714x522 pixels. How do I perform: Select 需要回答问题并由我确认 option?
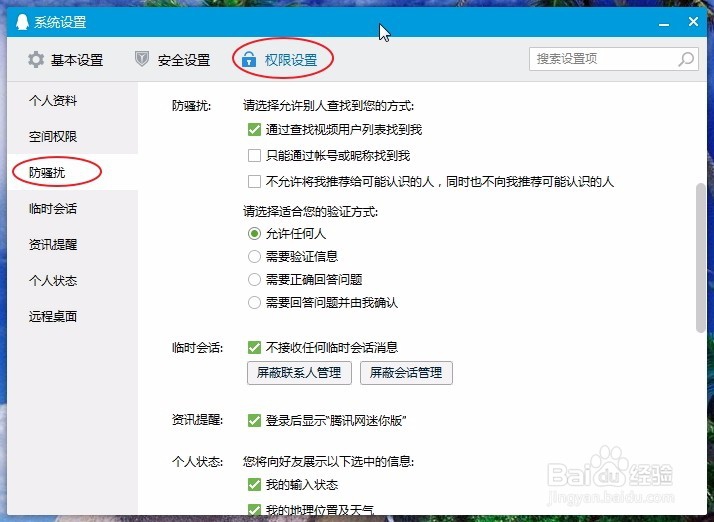254,302
